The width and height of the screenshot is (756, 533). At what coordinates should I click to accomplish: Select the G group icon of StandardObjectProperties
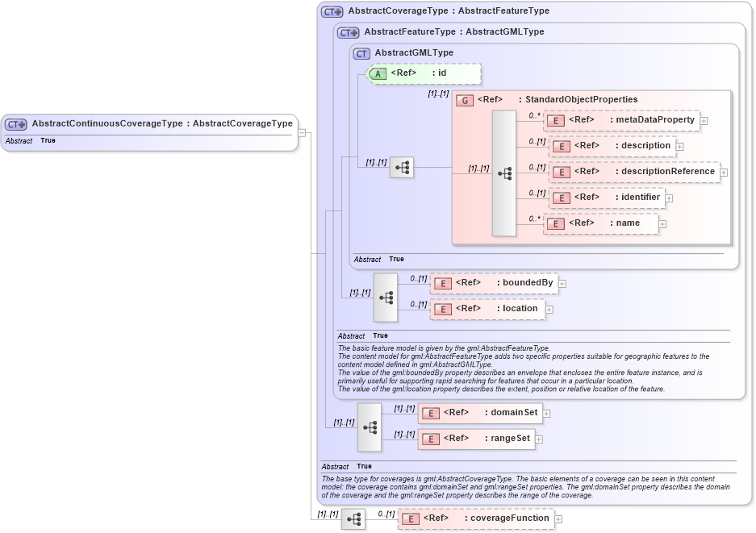coord(465,101)
